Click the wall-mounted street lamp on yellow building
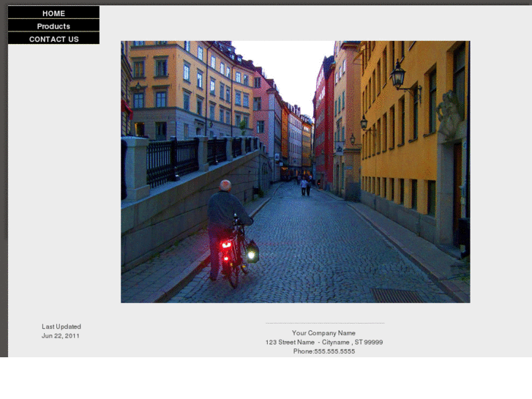 click(x=399, y=75)
